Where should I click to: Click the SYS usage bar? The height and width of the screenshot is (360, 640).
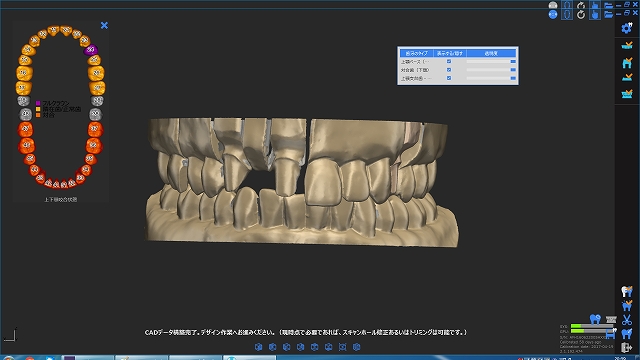(593, 326)
